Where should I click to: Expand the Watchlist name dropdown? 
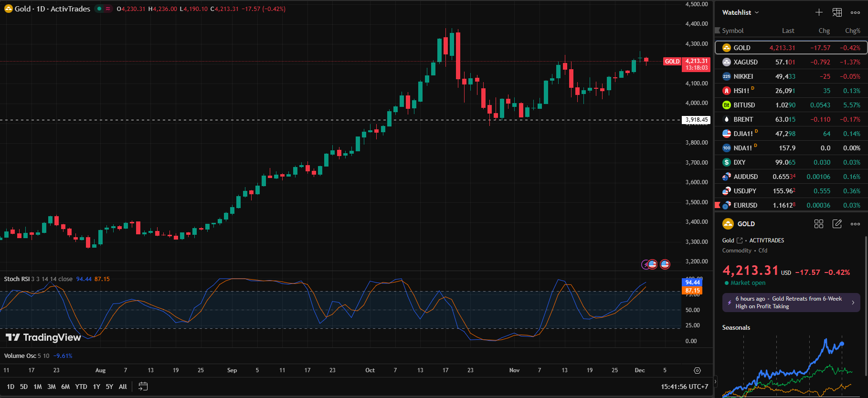(x=740, y=12)
